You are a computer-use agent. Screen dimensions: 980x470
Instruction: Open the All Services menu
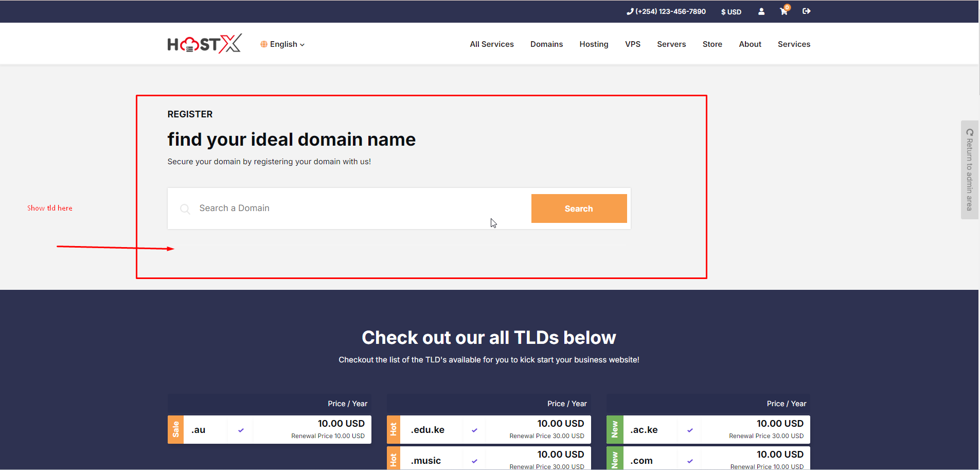pos(491,44)
